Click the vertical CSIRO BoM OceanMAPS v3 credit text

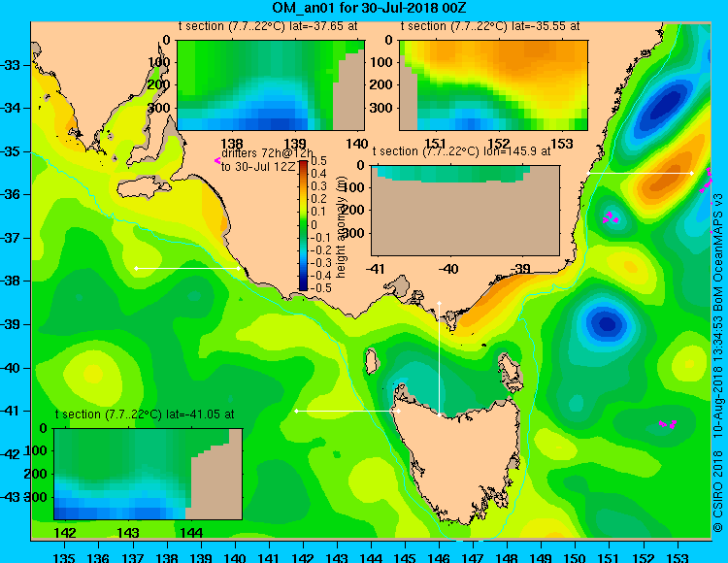717,363
